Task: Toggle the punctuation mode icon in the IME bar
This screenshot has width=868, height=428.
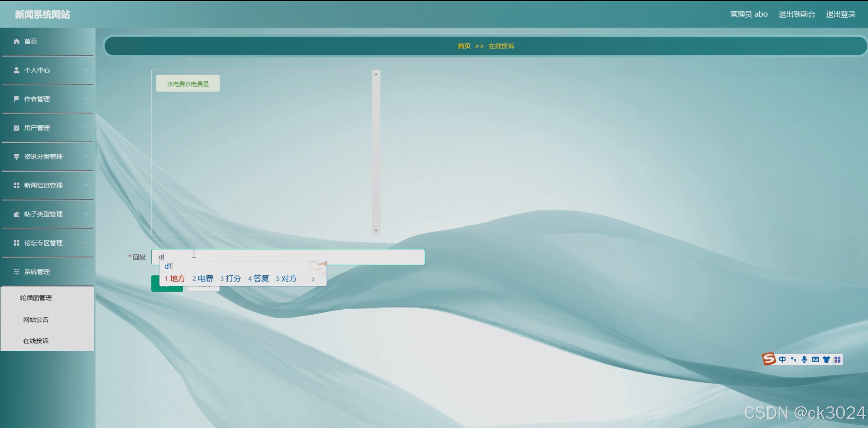Action: click(793, 360)
